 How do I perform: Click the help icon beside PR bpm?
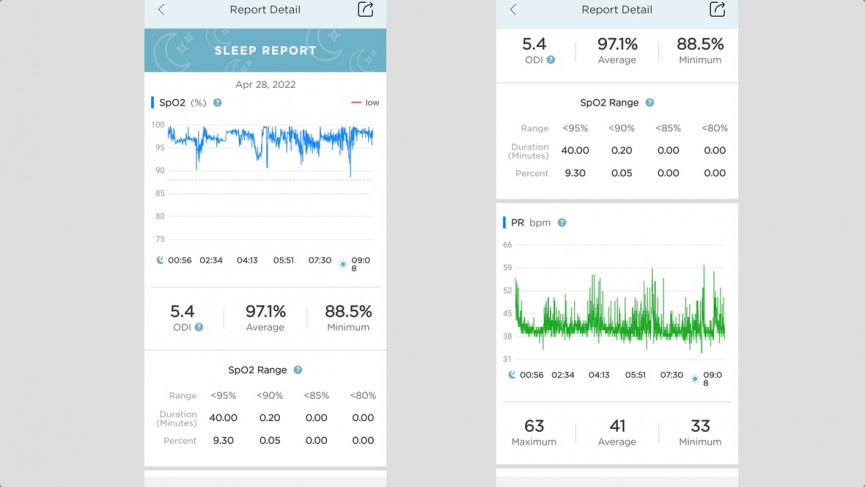click(561, 222)
